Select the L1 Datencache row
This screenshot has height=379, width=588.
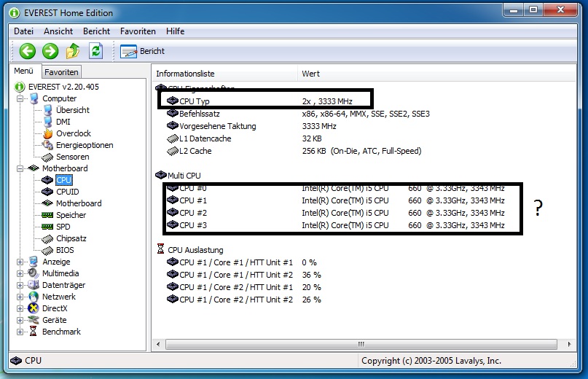pos(244,138)
